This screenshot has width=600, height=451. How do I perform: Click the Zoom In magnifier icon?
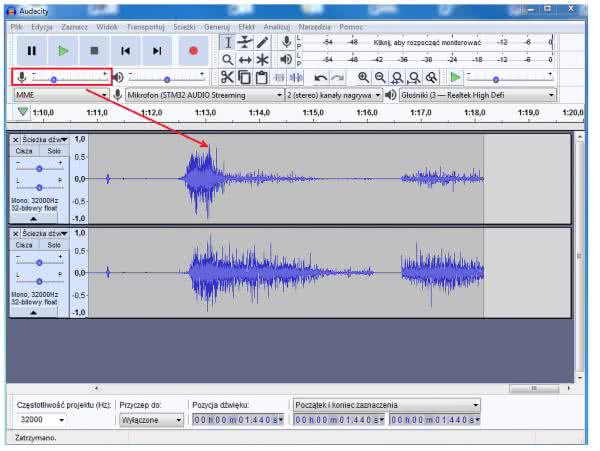tap(364, 77)
